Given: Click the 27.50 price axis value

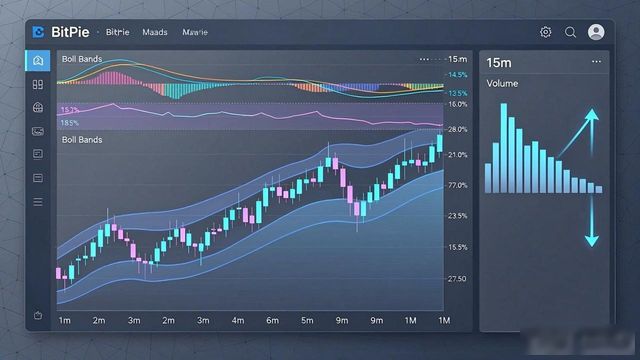Looking at the screenshot, I should point(457,279).
